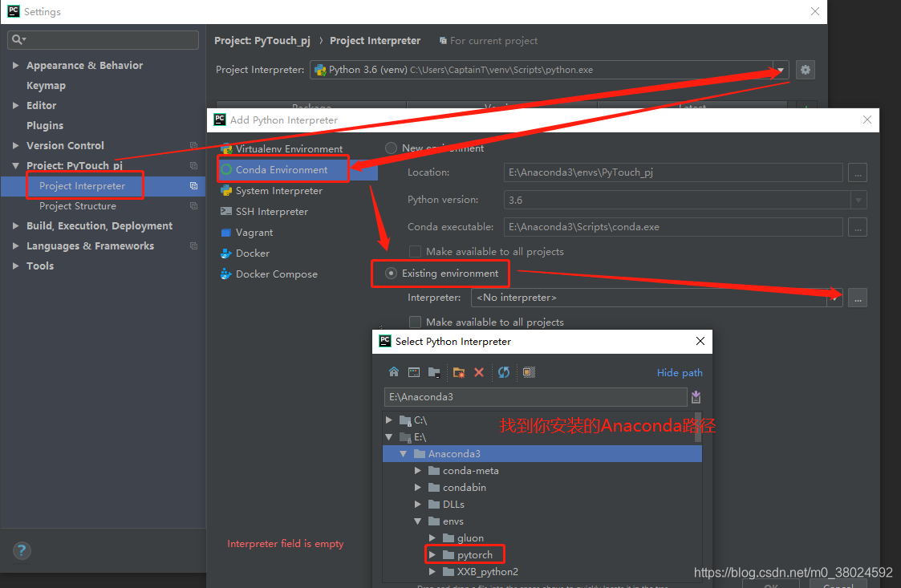Click the E:\Anaconda3 path input field
The height and width of the screenshot is (588, 901).
coord(535,397)
